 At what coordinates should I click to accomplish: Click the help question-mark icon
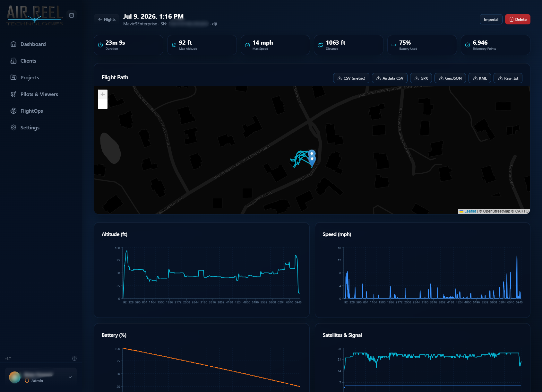click(74, 359)
